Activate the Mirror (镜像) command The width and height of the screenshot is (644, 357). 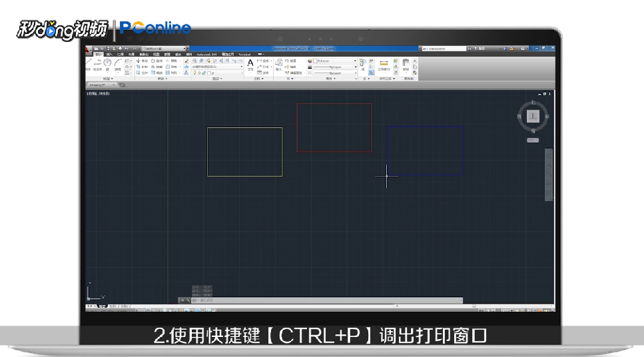(157, 67)
